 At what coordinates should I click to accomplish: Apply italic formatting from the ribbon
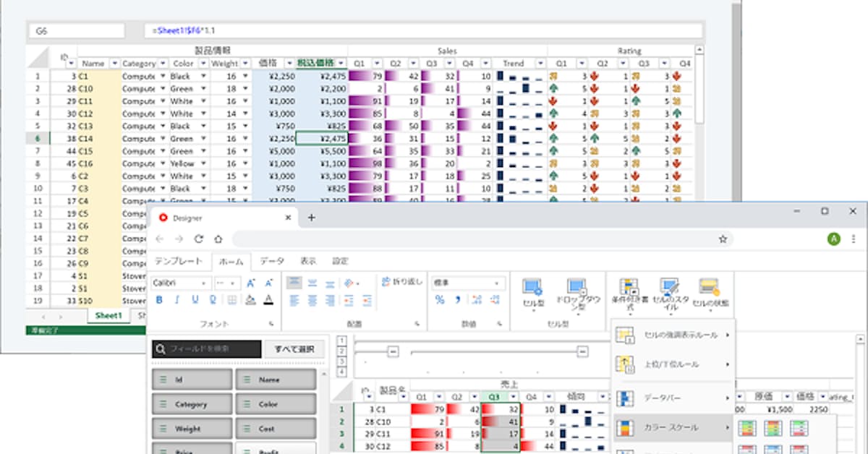tap(178, 299)
